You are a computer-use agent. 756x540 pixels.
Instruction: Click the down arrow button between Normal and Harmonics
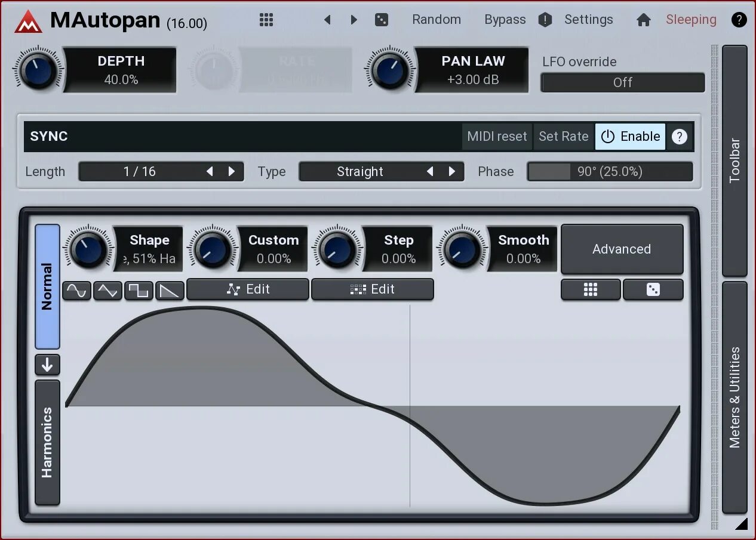click(x=47, y=364)
